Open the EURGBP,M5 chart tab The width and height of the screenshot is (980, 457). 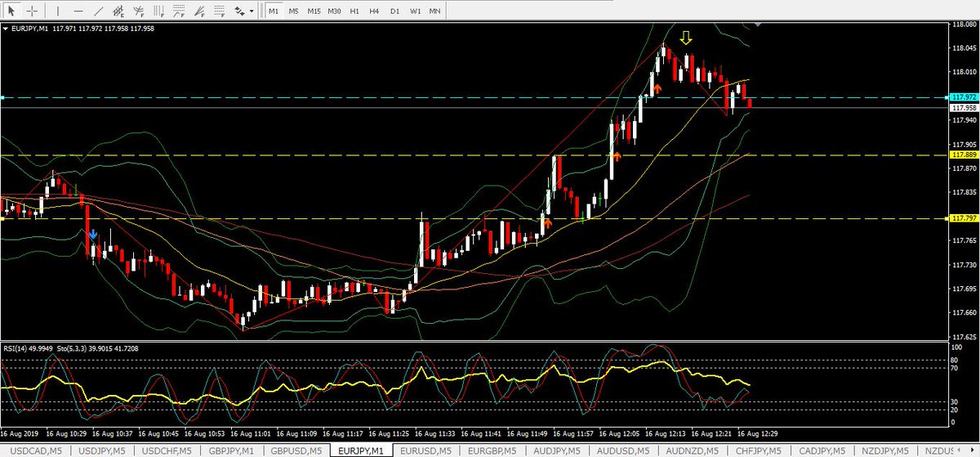[493, 450]
